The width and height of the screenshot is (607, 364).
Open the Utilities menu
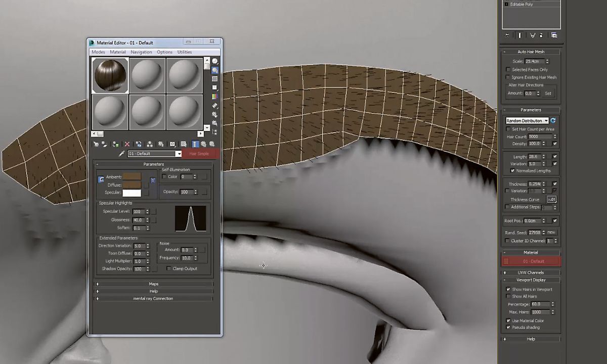184,52
